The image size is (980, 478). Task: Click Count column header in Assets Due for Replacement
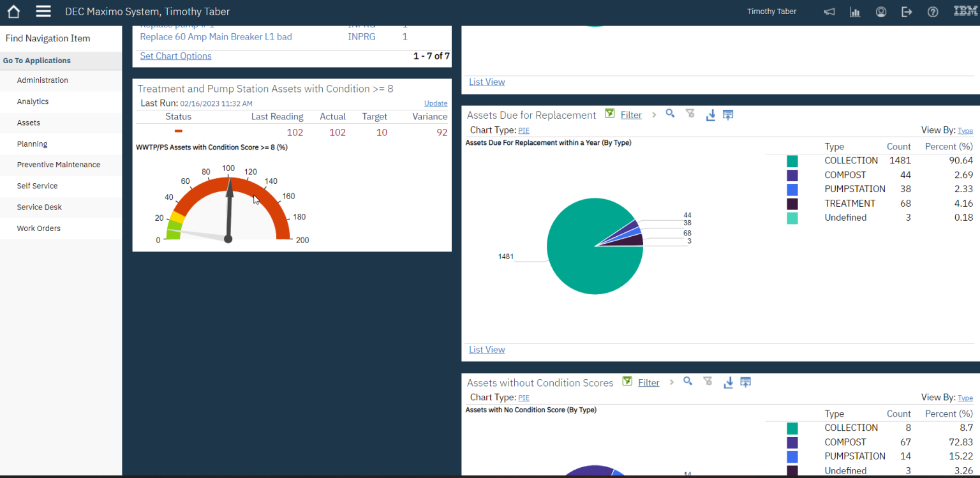899,146
